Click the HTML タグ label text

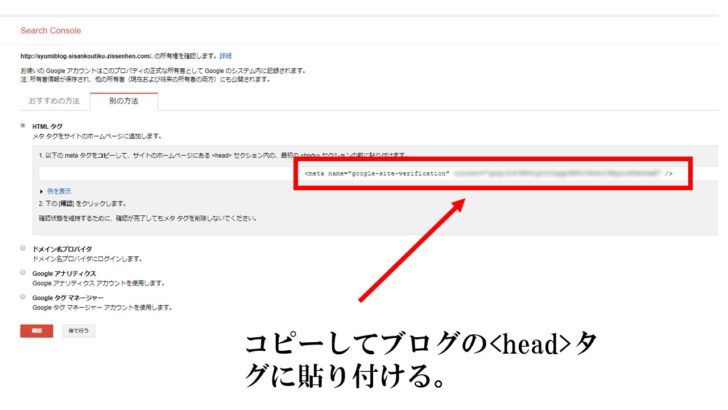47,126
